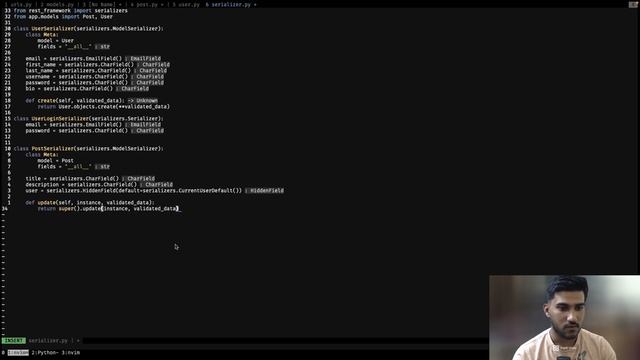This screenshot has width=640, height=360.
Task: Click the 'return super().update(instance, validated_data)' line
Action: [108, 209]
